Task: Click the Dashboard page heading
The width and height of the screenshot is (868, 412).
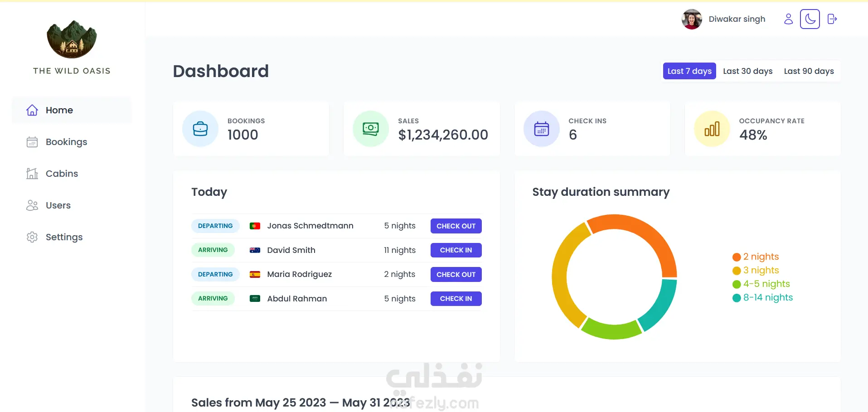Action: coord(221,71)
